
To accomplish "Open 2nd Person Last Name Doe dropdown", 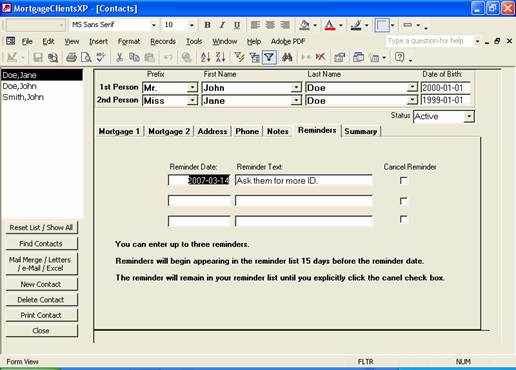I will point(412,100).
